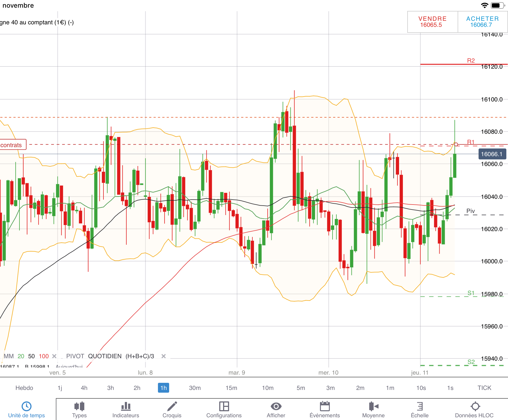Tap the 'novembre' month label
The width and height of the screenshot is (508, 420).
point(18,5)
